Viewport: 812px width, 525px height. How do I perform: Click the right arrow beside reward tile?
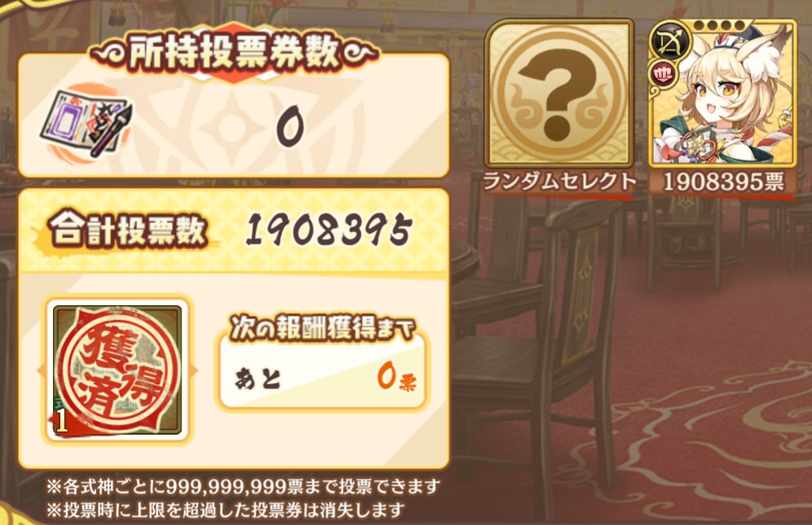(x=194, y=370)
